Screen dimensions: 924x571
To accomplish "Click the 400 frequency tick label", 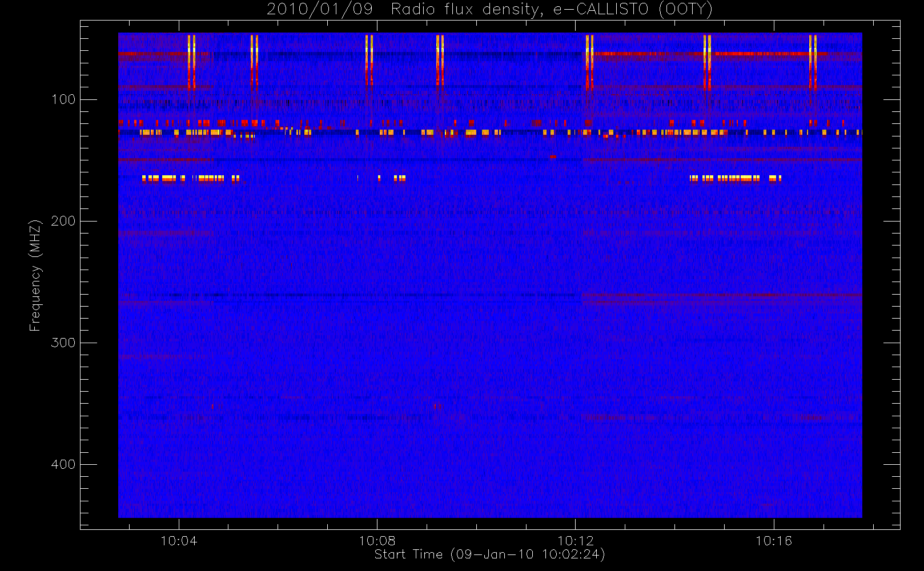I will click(x=63, y=464).
